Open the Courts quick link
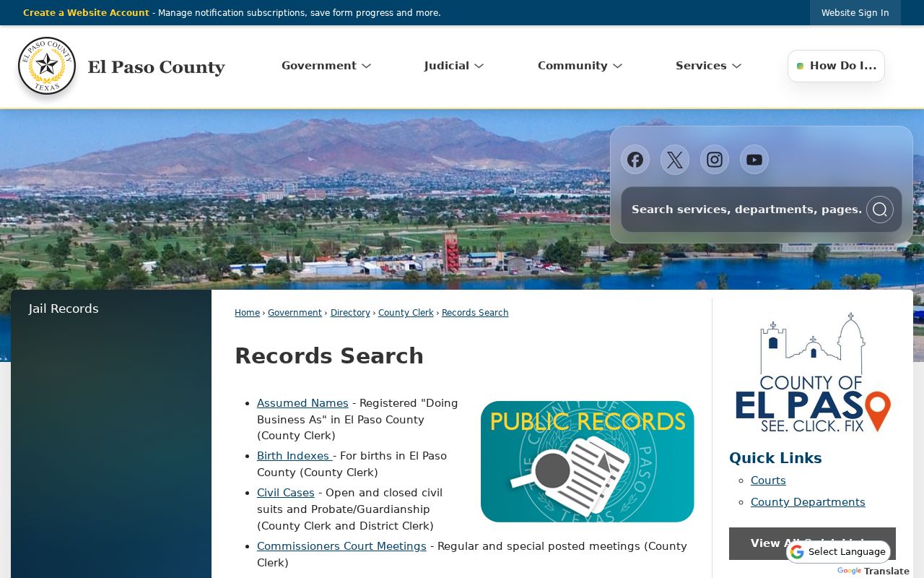 pos(768,480)
